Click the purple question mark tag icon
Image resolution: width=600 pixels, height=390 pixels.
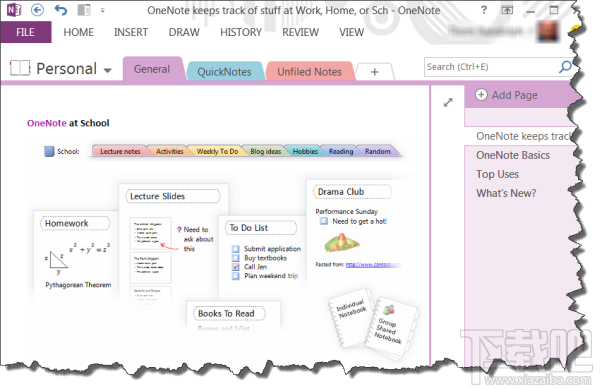[x=179, y=230]
